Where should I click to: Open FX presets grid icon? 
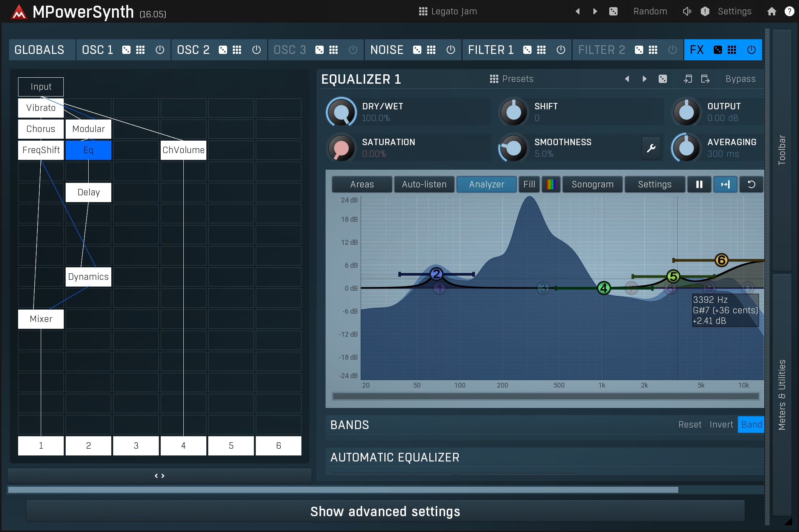(x=732, y=50)
